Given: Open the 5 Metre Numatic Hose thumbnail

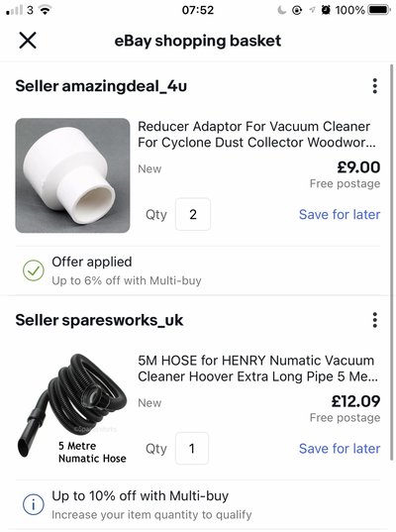Looking at the screenshot, I should (72, 409).
